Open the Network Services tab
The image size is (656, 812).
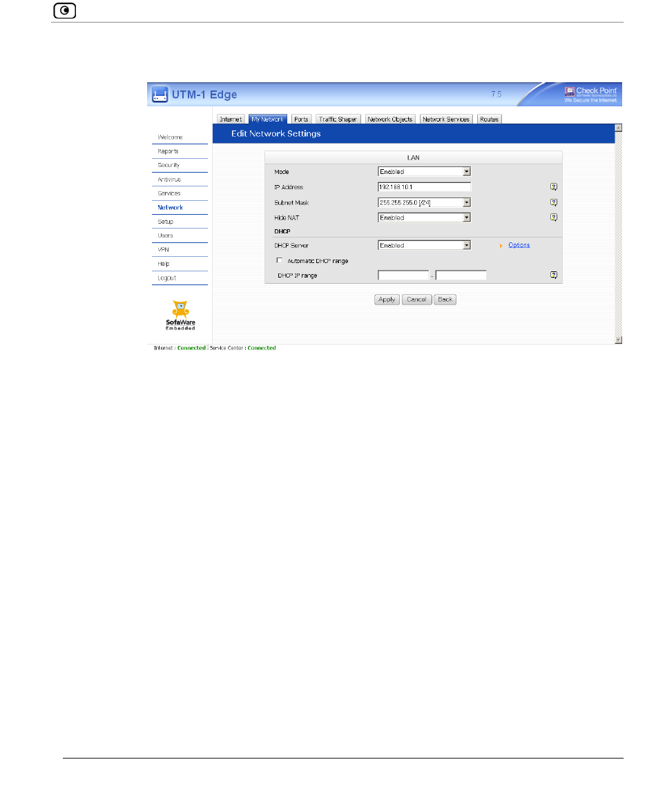[446, 119]
